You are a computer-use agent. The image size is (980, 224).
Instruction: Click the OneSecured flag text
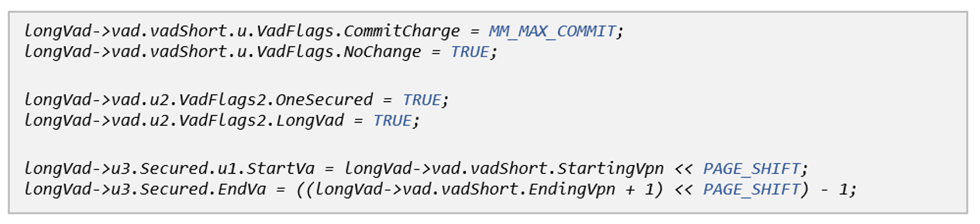pos(324,100)
